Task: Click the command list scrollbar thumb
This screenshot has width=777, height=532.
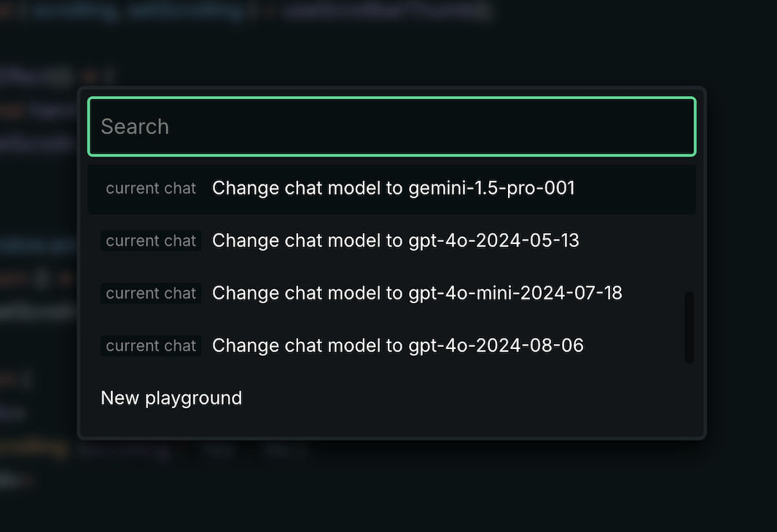Action: click(x=689, y=327)
